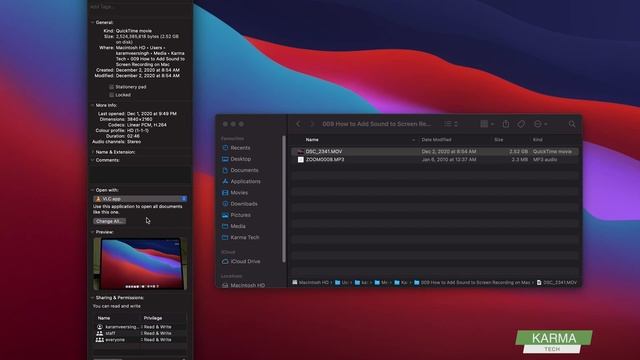Click the Finder sidebar scrollbar
Screen dimensions: 640x360
[284, 199]
